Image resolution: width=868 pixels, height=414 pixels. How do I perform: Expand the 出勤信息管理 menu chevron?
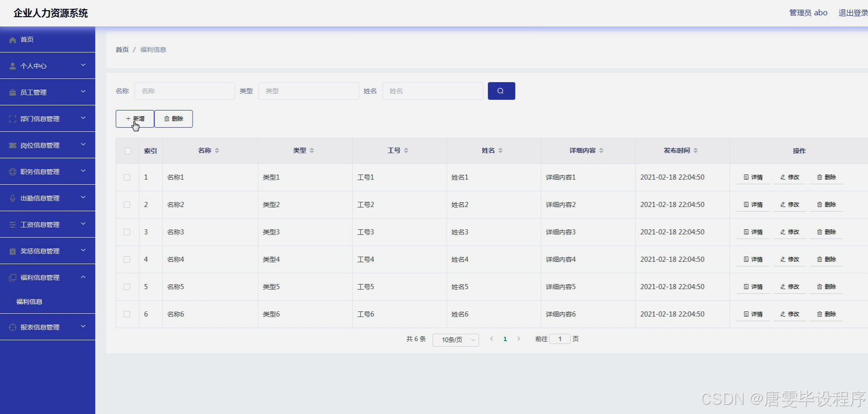[x=83, y=197]
